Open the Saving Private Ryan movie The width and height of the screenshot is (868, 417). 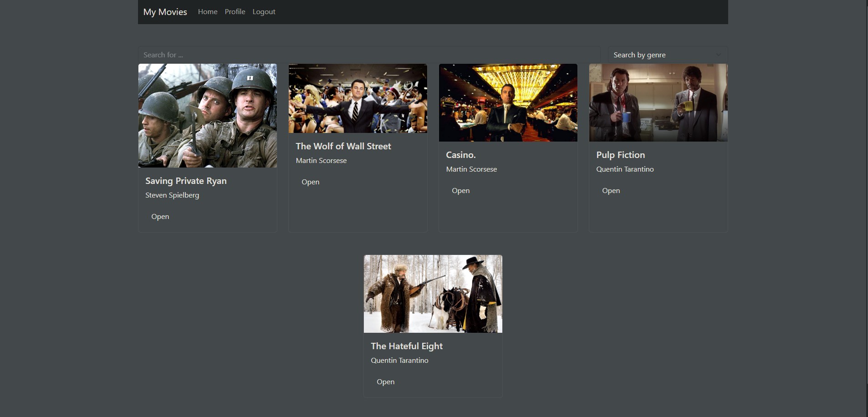(x=160, y=217)
